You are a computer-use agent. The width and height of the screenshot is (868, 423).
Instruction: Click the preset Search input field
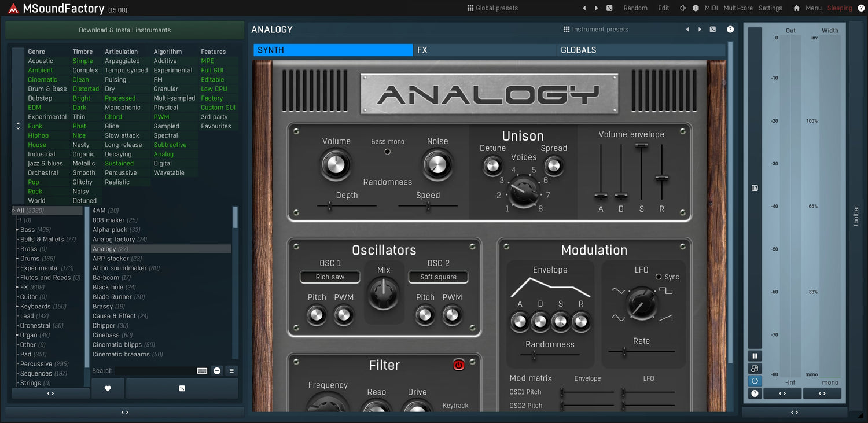coord(155,371)
